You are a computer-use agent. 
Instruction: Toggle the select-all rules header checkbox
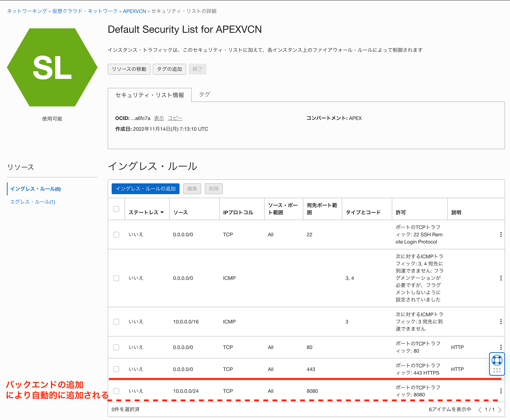pos(116,209)
